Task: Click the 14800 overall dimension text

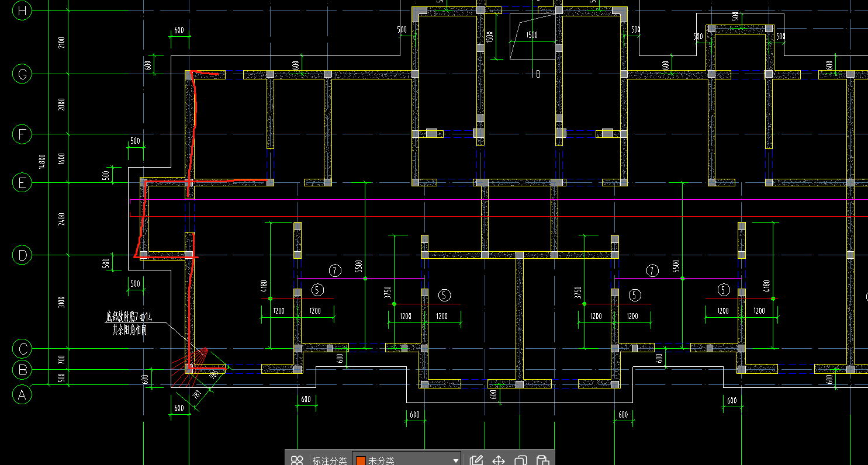Action: click(x=42, y=162)
